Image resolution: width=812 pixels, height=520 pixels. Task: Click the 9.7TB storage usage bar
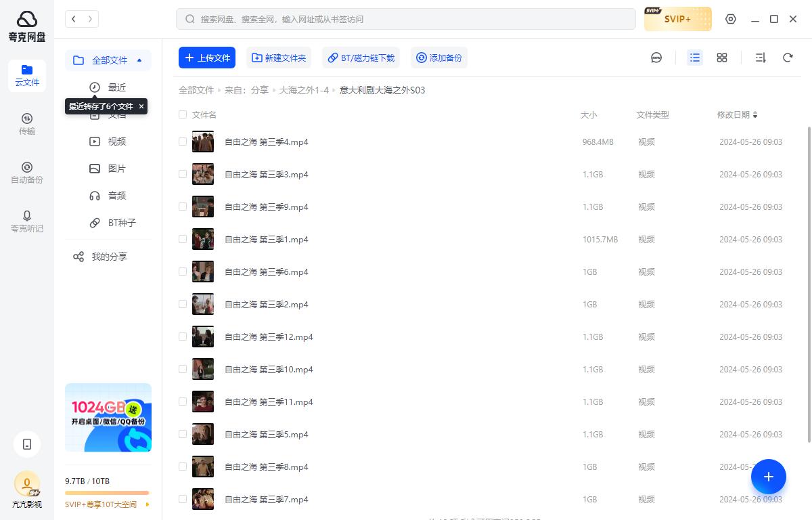click(x=108, y=493)
